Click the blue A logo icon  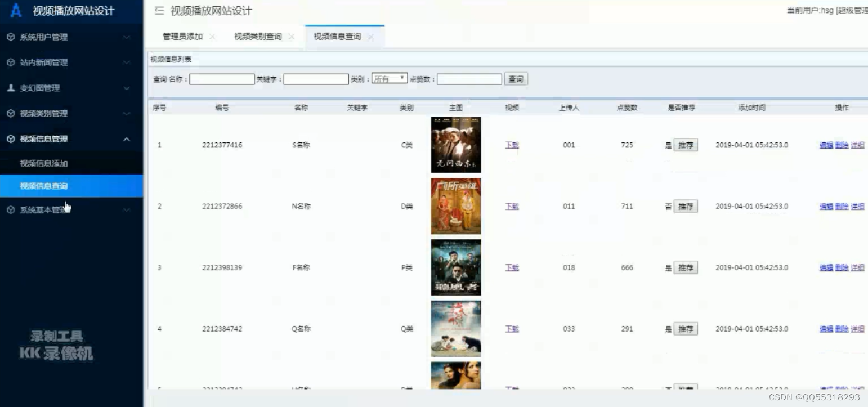click(x=16, y=11)
